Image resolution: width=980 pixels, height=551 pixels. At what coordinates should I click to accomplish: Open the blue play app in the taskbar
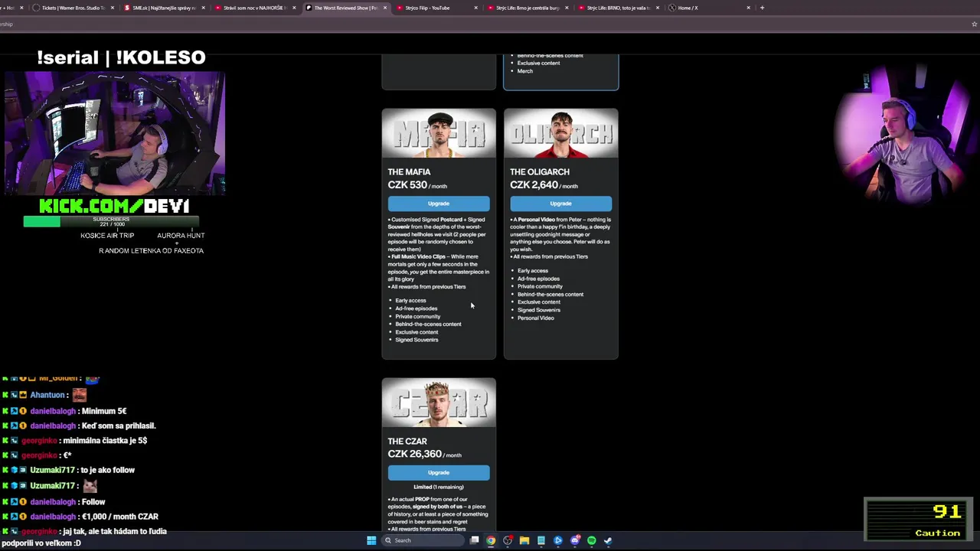tap(558, 540)
